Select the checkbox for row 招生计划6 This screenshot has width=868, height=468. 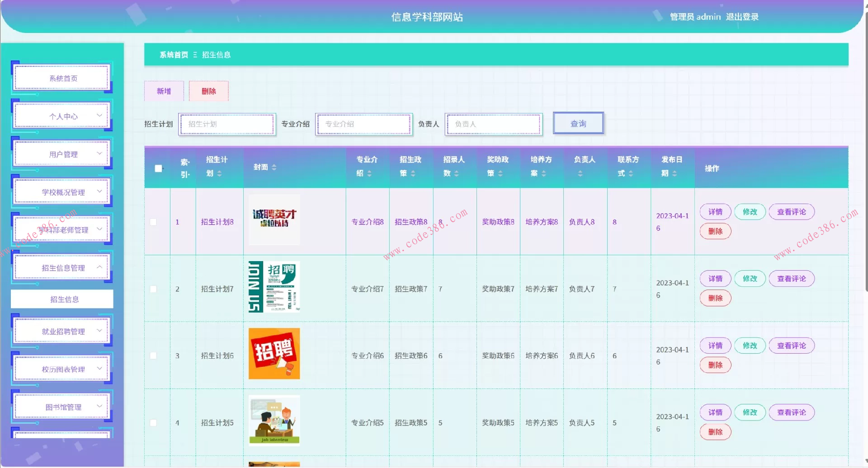click(153, 356)
